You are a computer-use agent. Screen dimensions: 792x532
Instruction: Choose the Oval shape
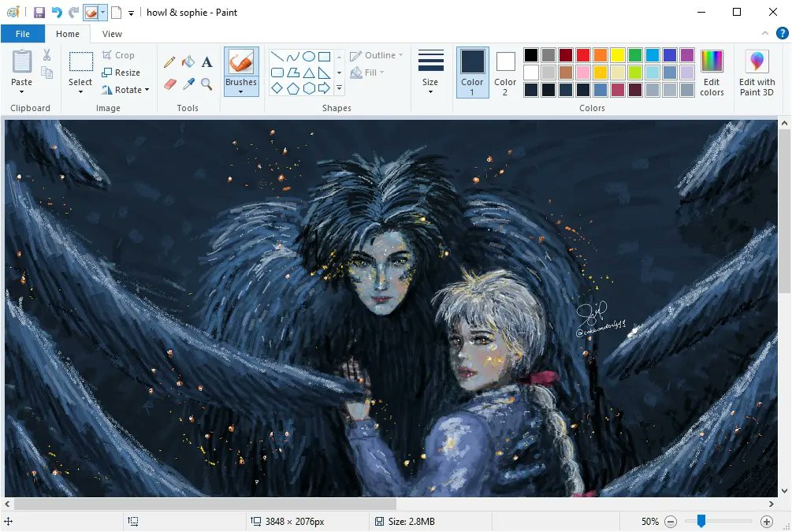(309, 57)
